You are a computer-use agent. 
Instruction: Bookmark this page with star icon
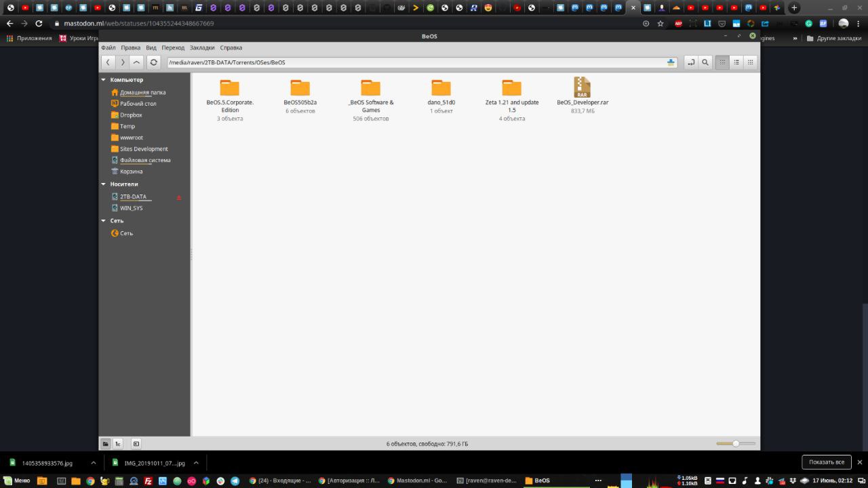pyautogui.click(x=660, y=23)
